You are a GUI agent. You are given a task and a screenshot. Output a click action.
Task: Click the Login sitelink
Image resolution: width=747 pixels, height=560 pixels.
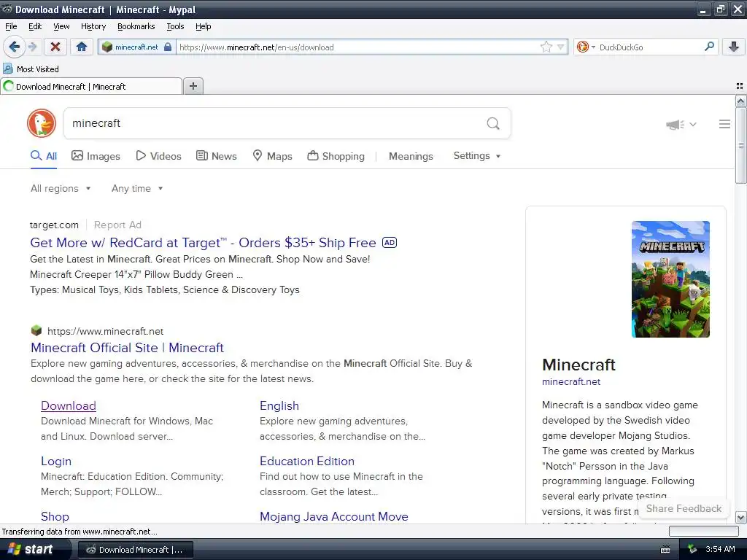[55, 461]
